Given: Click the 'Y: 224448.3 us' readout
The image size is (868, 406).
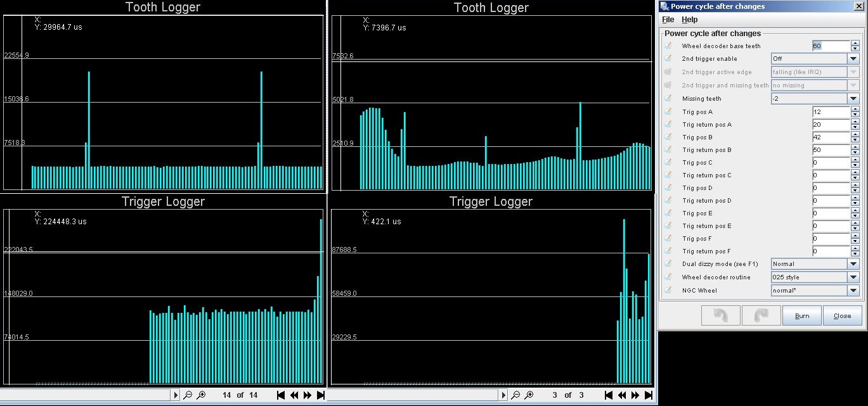Looking at the screenshot, I should tap(61, 222).
